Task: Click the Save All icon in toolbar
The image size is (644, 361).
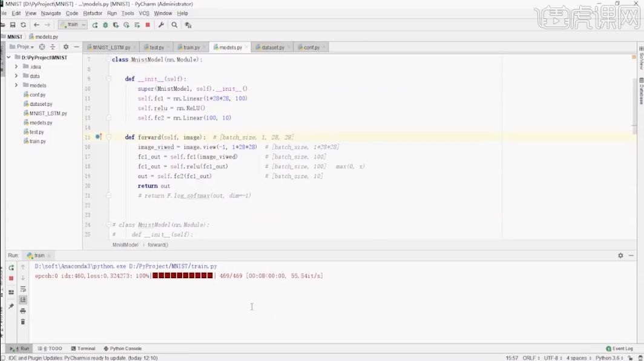Action: (x=13, y=25)
